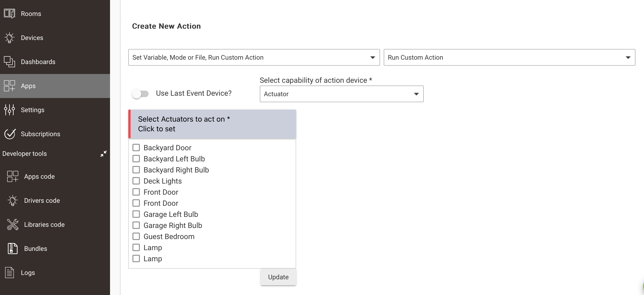The image size is (644, 295).
Task: Toggle Use Last Event Device switch
Action: [140, 94]
